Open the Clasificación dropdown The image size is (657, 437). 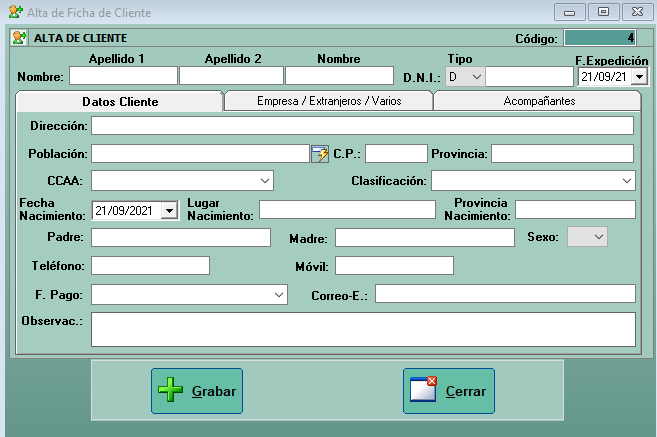pos(626,181)
